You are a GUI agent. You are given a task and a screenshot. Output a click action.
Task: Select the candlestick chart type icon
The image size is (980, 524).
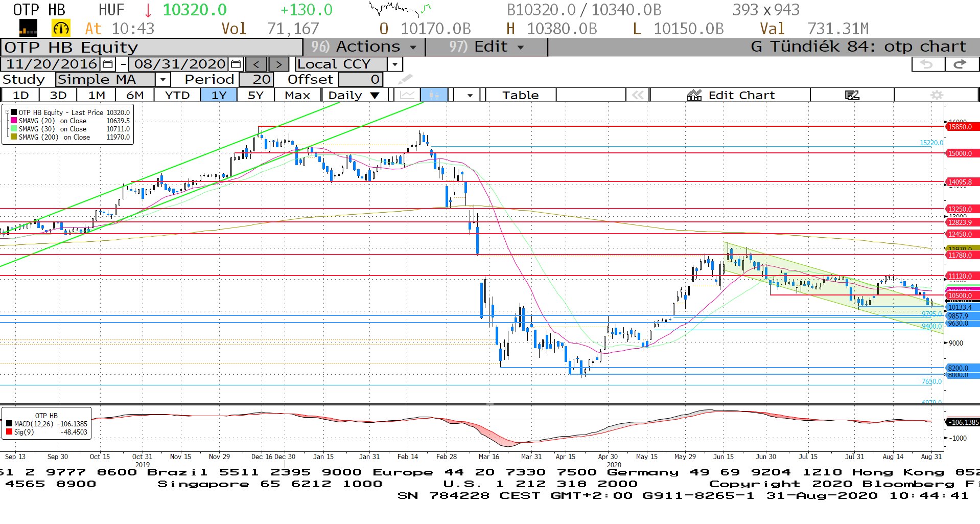click(434, 95)
